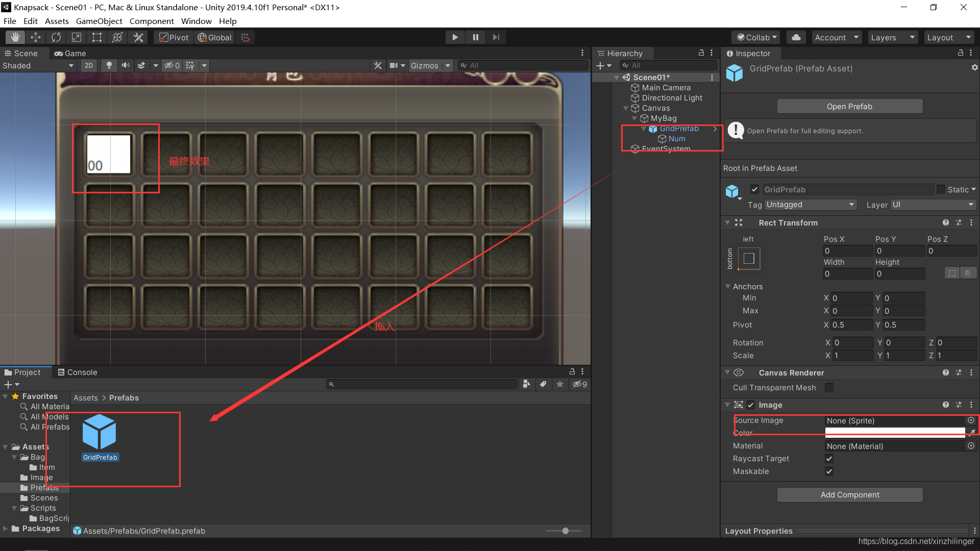Step one frame forward

tap(496, 37)
